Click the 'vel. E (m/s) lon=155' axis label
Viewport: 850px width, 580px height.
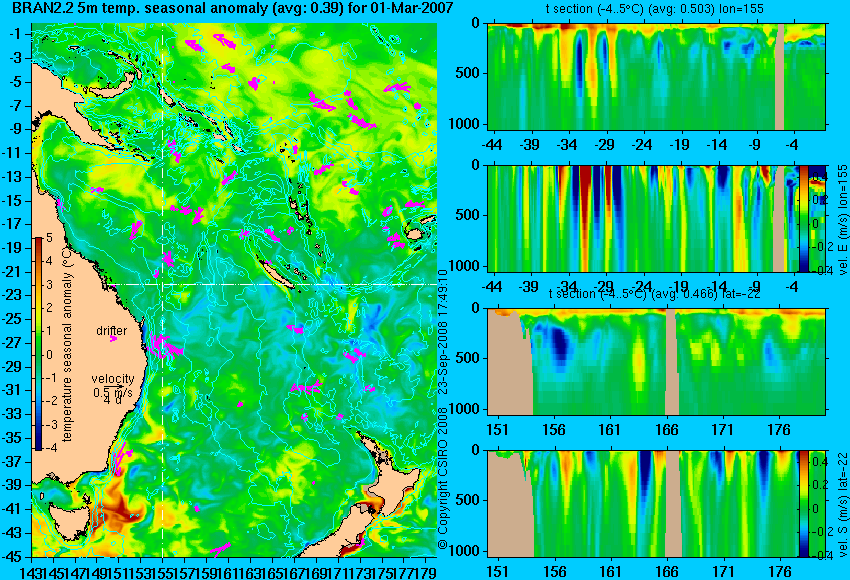click(843, 220)
